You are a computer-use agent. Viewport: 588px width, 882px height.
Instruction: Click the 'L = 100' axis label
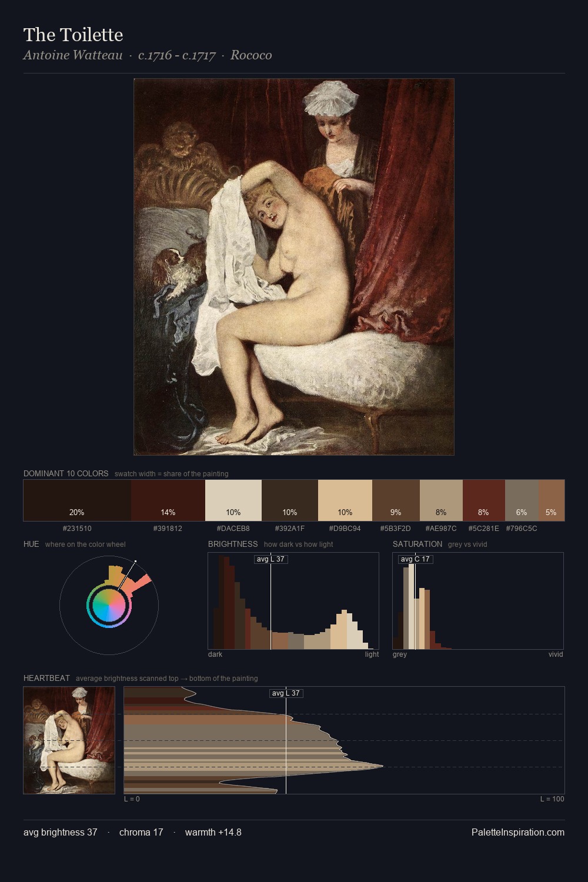click(552, 799)
